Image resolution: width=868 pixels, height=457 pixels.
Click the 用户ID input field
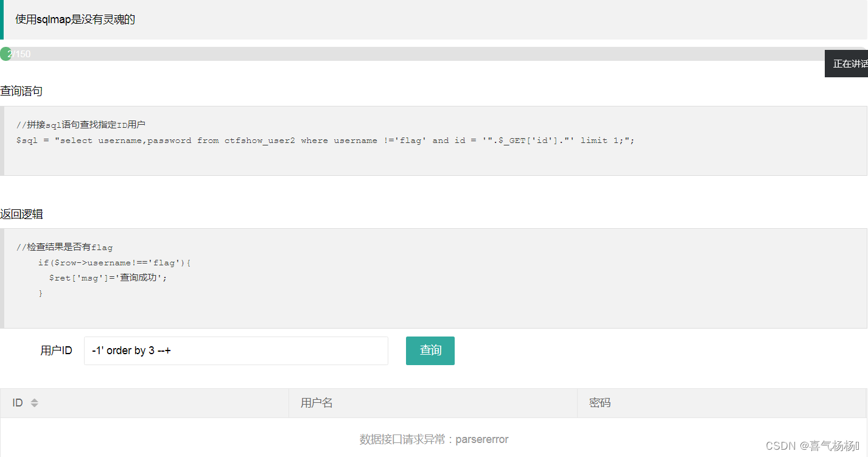(x=236, y=351)
